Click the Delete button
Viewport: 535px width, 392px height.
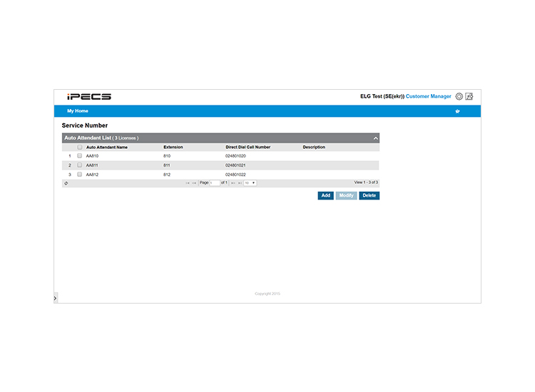(370, 196)
